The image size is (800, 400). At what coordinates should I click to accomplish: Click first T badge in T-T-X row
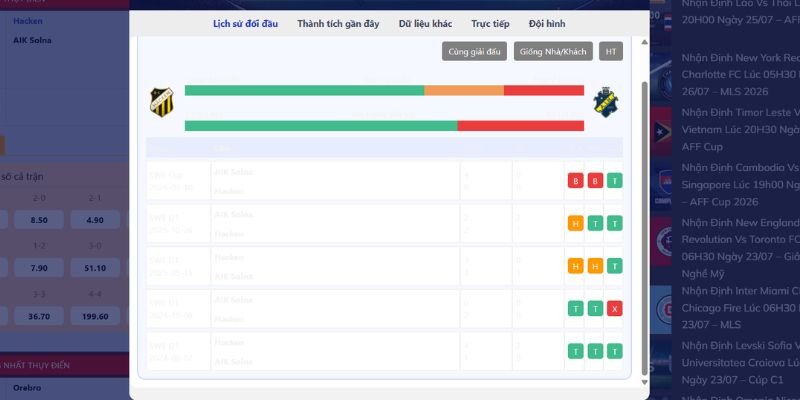pyautogui.click(x=576, y=308)
